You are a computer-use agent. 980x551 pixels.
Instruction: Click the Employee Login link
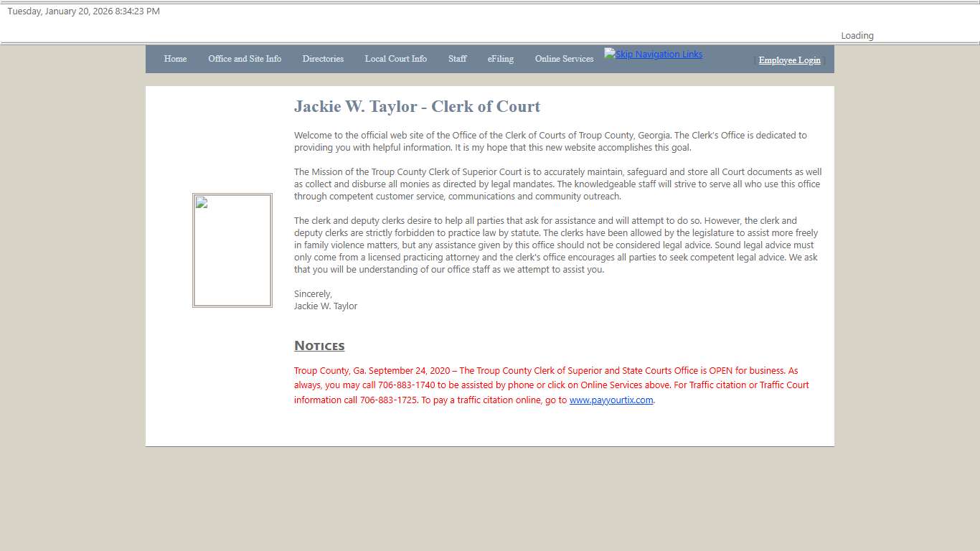click(x=789, y=60)
